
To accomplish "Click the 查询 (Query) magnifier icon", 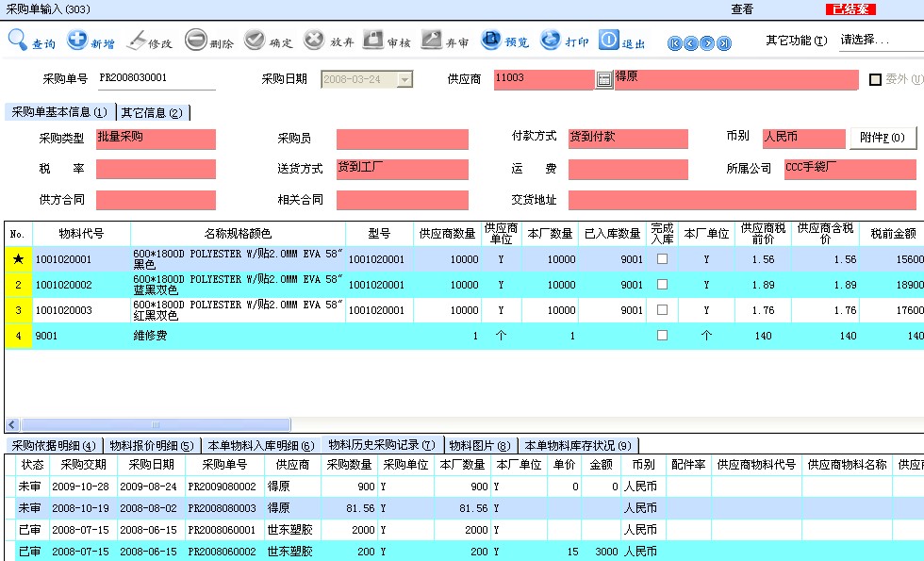I will (18, 41).
